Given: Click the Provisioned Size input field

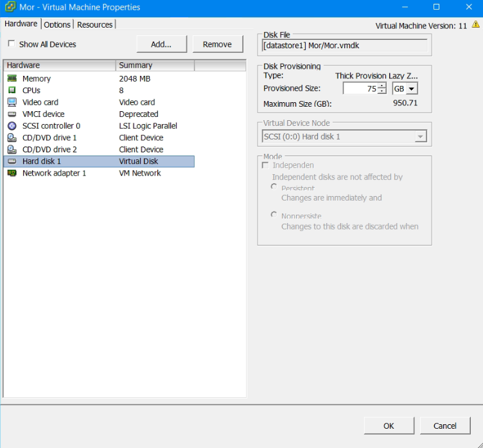Looking at the screenshot, I should (360, 89).
